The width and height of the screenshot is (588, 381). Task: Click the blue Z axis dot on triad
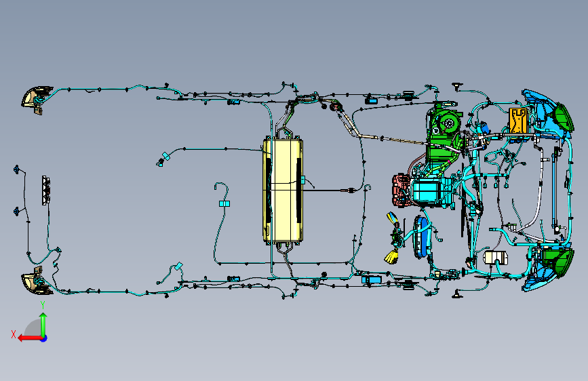(44, 338)
